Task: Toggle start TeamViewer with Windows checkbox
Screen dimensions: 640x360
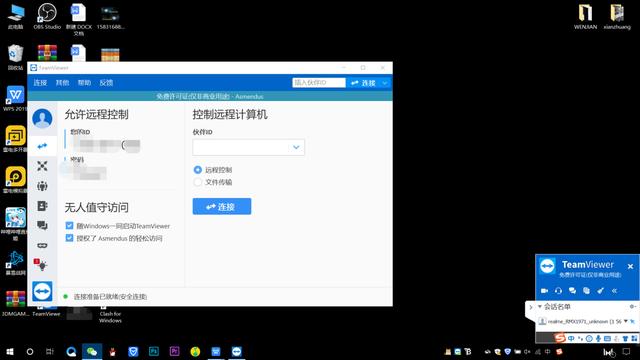Action: [69, 226]
